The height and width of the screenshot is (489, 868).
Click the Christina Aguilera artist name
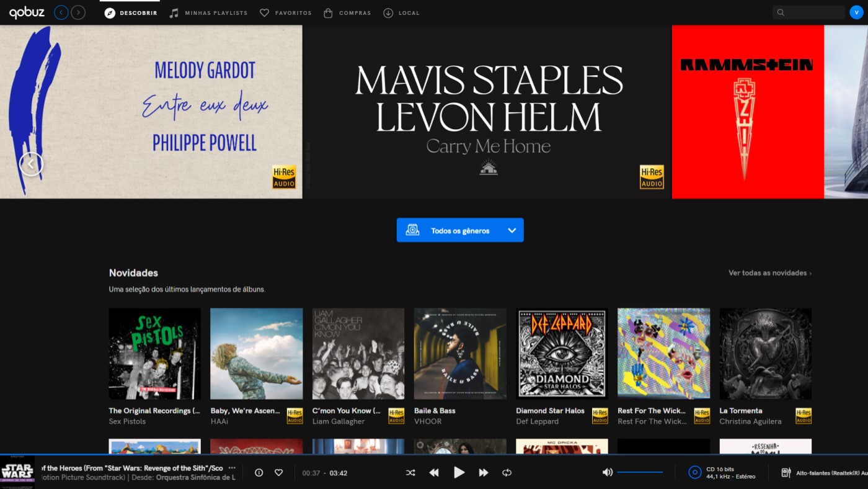click(750, 421)
